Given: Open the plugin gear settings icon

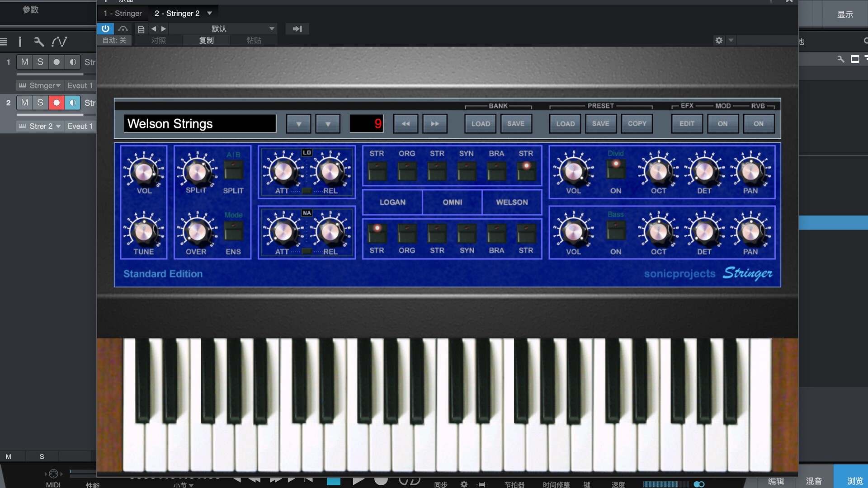Looking at the screenshot, I should pyautogui.click(x=719, y=40).
